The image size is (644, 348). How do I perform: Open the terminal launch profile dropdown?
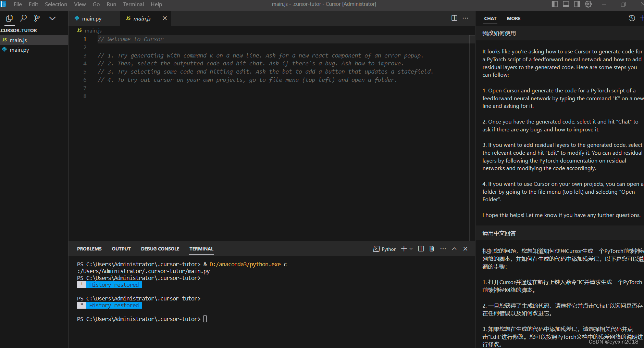point(411,249)
